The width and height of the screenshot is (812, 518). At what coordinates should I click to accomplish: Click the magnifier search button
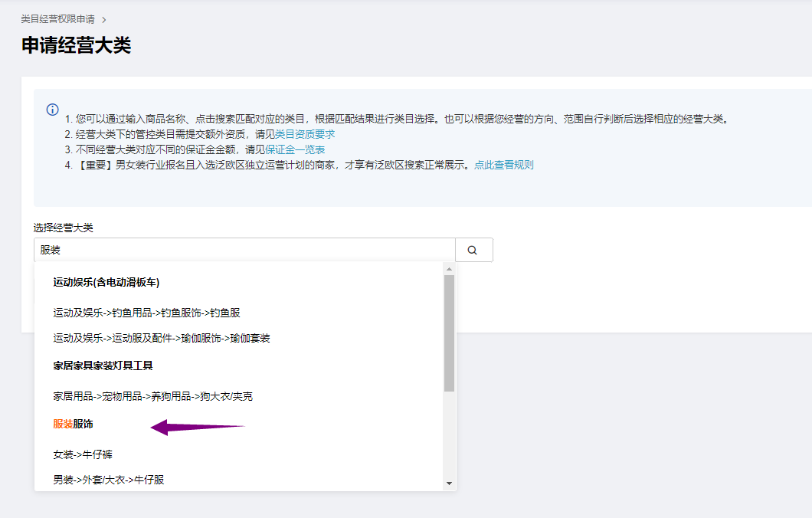(x=473, y=250)
